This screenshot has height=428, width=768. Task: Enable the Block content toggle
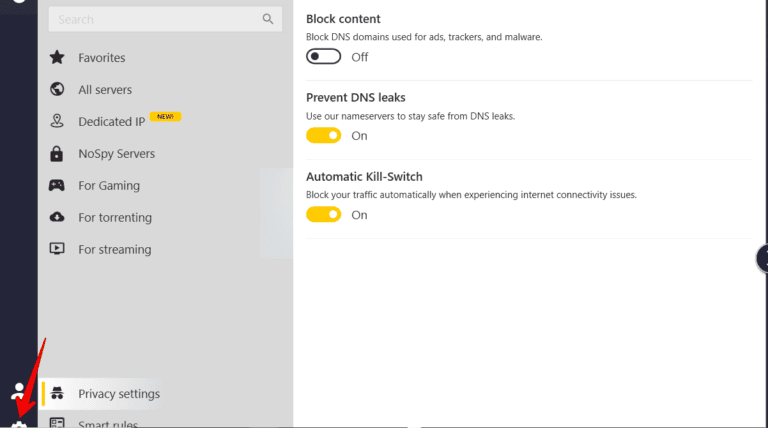tap(323, 57)
